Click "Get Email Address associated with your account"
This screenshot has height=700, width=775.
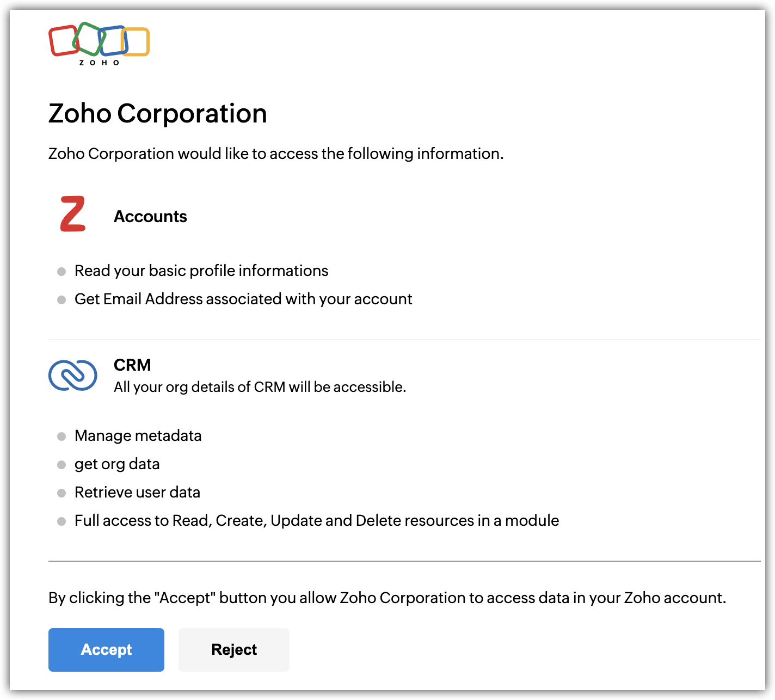[x=243, y=299]
